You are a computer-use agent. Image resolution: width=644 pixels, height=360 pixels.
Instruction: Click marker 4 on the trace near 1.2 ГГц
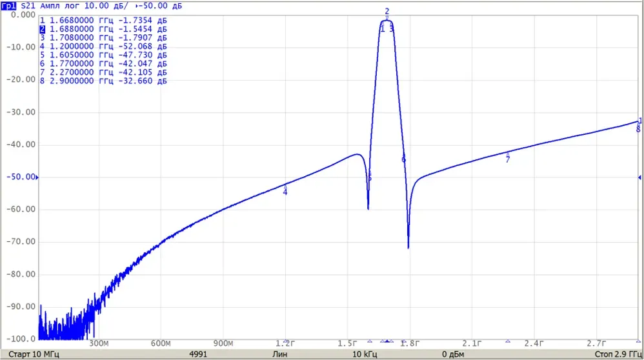[285, 190]
